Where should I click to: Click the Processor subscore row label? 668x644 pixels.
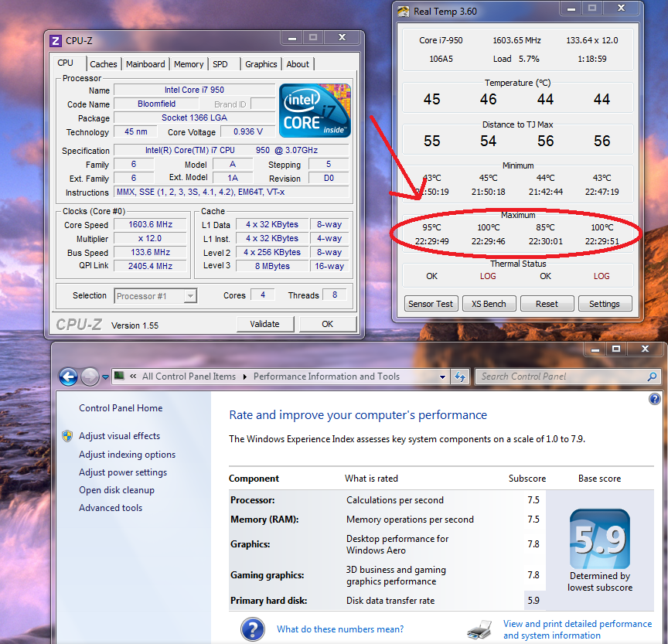[x=253, y=500]
